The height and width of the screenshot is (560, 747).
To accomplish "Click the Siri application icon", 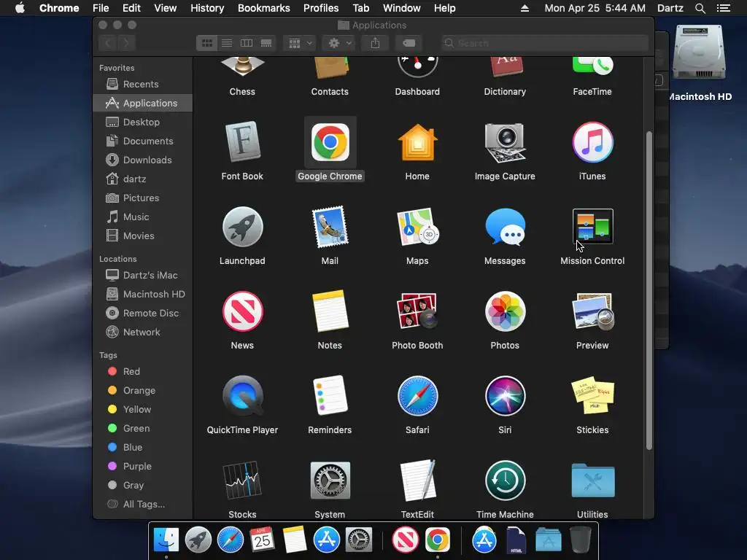I will pos(505,396).
